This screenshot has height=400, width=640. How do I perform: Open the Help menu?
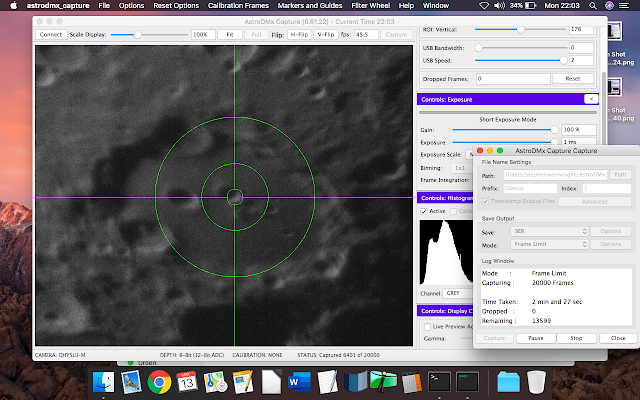(x=406, y=5)
